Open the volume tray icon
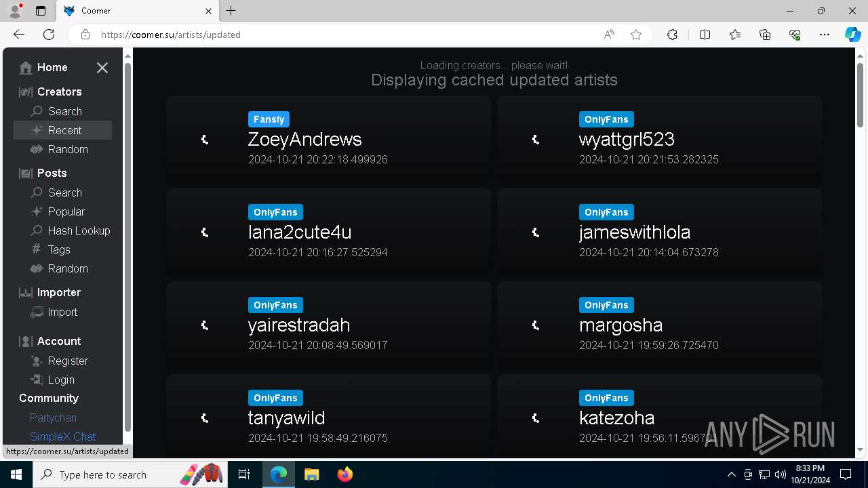The height and width of the screenshot is (488, 868). pyautogui.click(x=780, y=474)
